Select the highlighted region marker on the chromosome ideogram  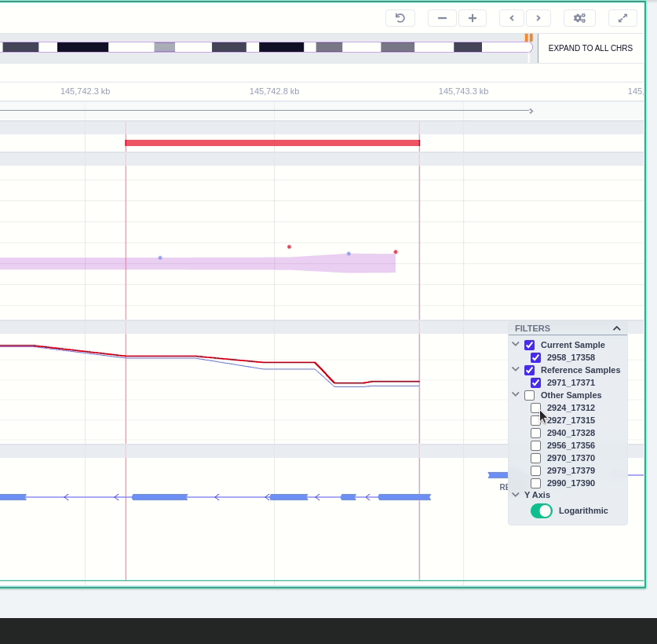[x=528, y=37]
